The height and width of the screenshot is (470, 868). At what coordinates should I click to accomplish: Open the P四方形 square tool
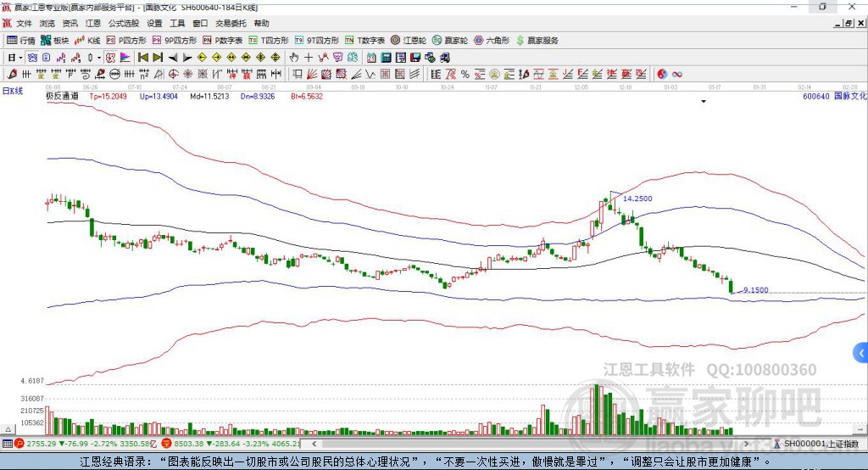tap(126, 41)
